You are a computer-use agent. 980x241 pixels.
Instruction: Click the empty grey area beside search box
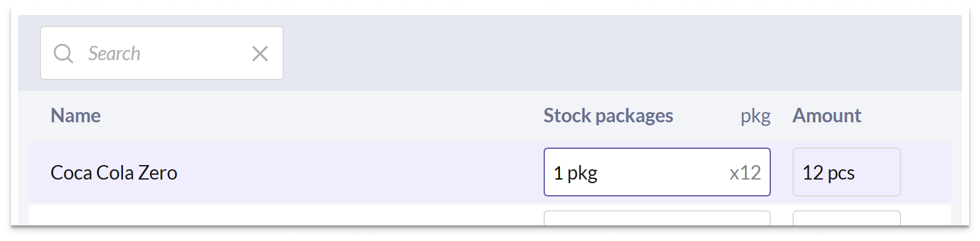(x=621, y=53)
